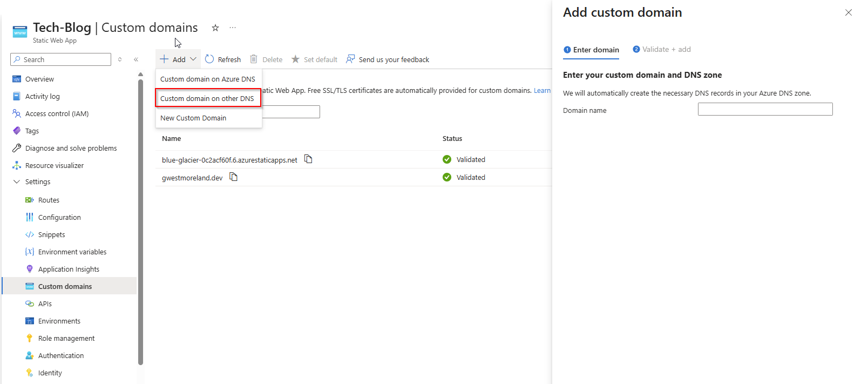Click the filter text box behind the Add menu
The height and width of the screenshot is (384, 868).
(x=291, y=112)
